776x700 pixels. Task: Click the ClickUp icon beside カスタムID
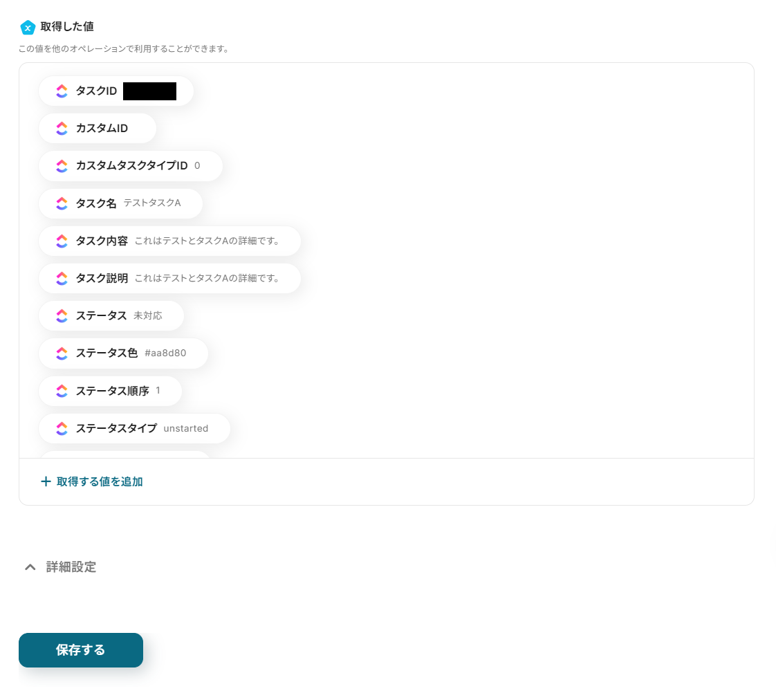click(62, 129)
